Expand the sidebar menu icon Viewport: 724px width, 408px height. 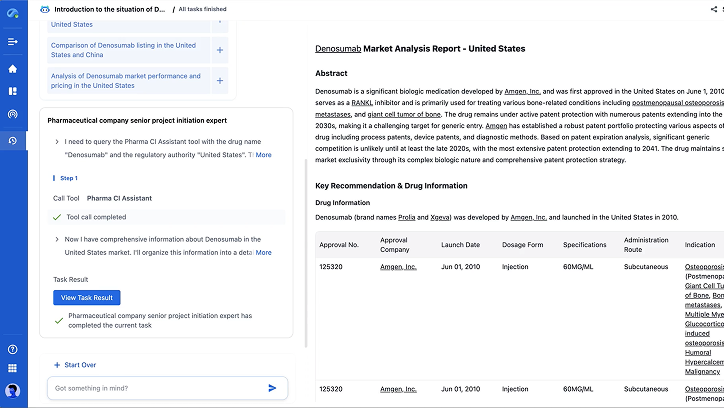click(13, 42)
